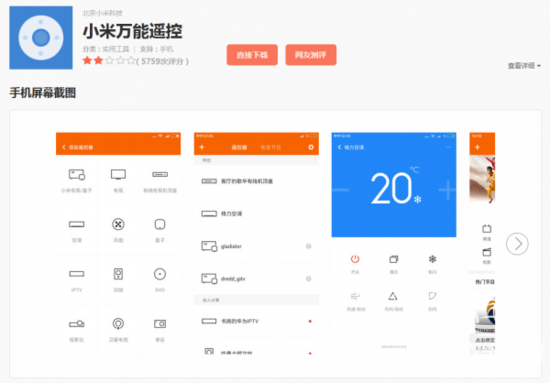
Task: Click the 直接下载 download button
Action: point(252,55)
